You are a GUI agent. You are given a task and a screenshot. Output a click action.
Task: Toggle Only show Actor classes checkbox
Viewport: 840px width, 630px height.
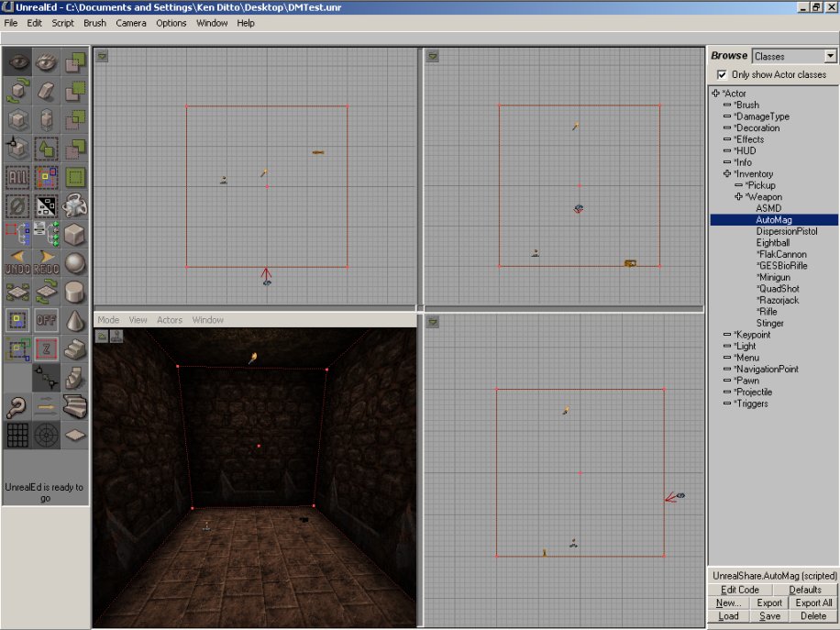722,74
